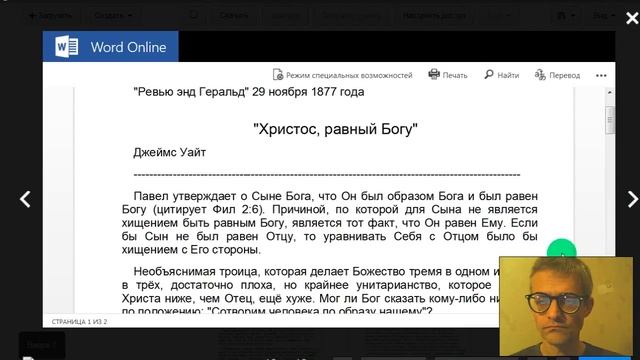Click the author name Джеймс Уайт

pyautogui.click(x=169, y=152)
